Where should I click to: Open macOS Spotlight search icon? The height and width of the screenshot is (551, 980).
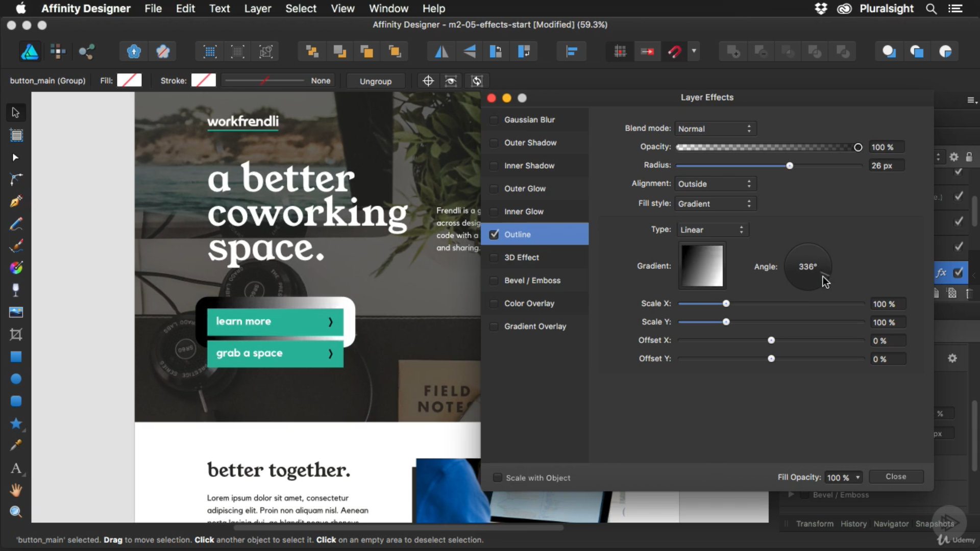coord(931,9)
